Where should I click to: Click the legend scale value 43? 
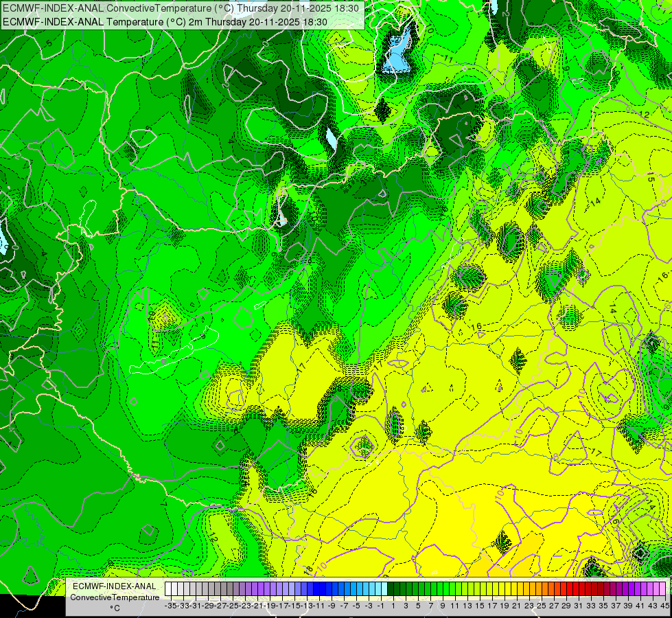click(x=653, y=606)
